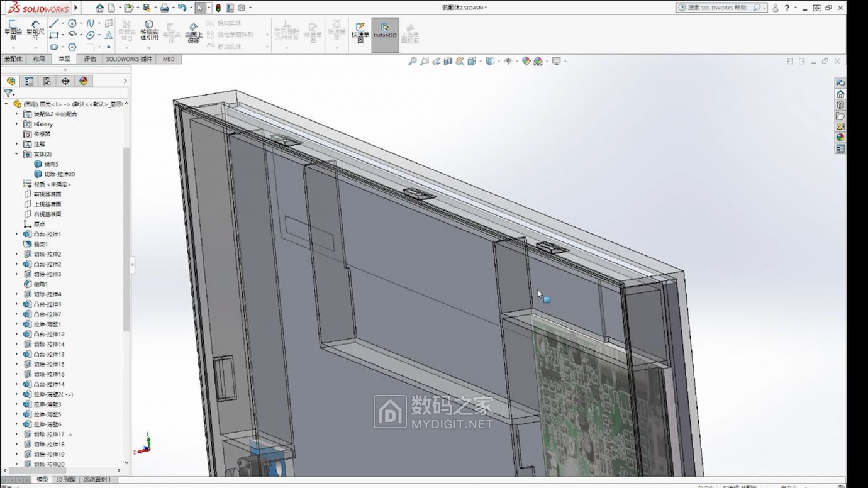Screen dimensions: 868x488
Task: Toggle the 快速草图 (Rapid Sketch) button
Action: pos(360,33)
